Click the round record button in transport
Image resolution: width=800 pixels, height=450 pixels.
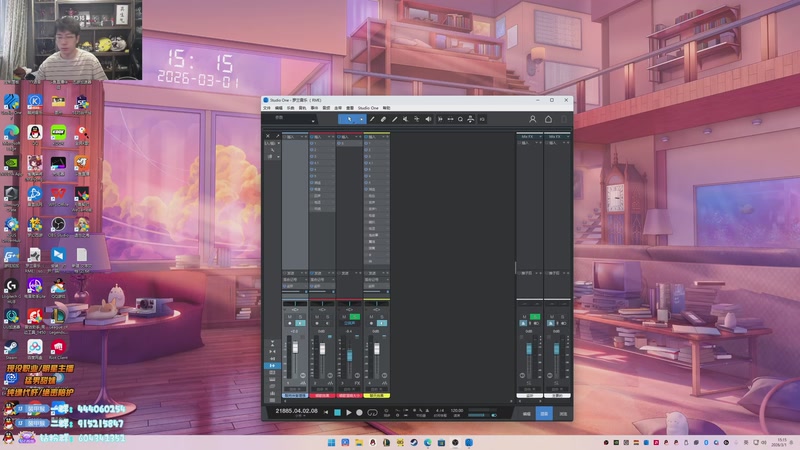pos(359,412)
